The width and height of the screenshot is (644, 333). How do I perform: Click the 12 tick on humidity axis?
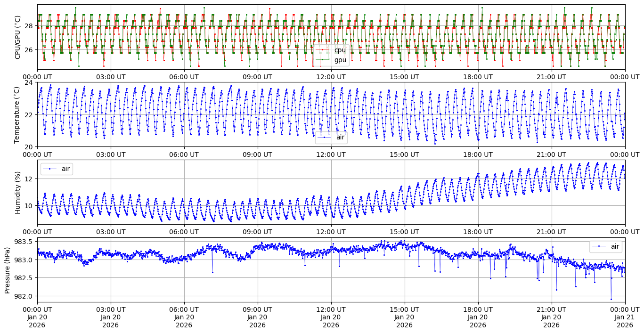pos(29,179)
